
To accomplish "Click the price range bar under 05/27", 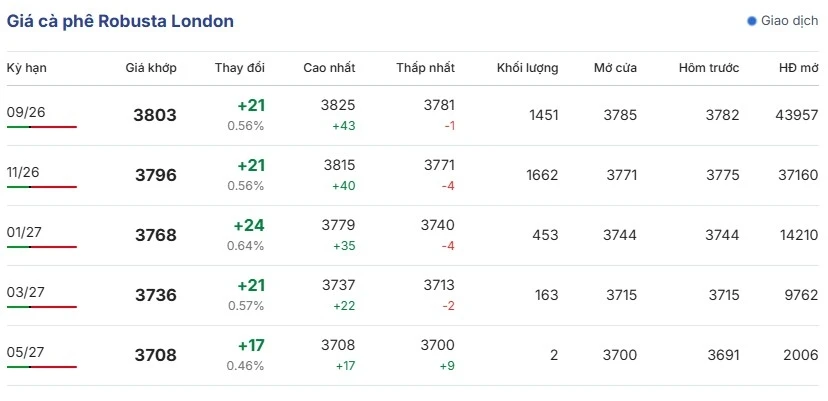I will (42, 367).
